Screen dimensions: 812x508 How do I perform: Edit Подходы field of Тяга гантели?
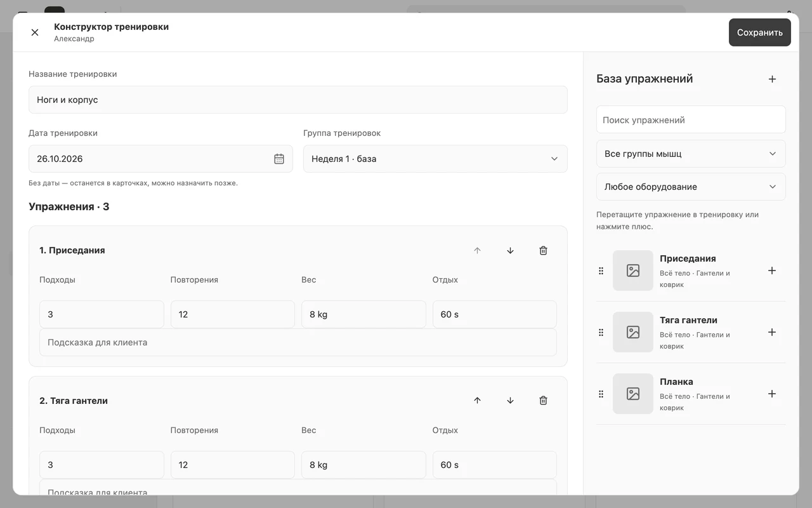point(101,465)
